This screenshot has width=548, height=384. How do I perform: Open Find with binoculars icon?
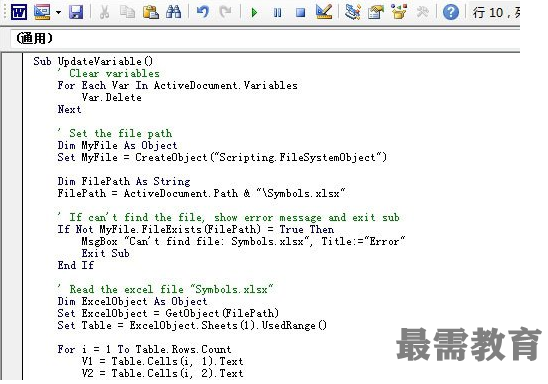[x=174, y=12]
